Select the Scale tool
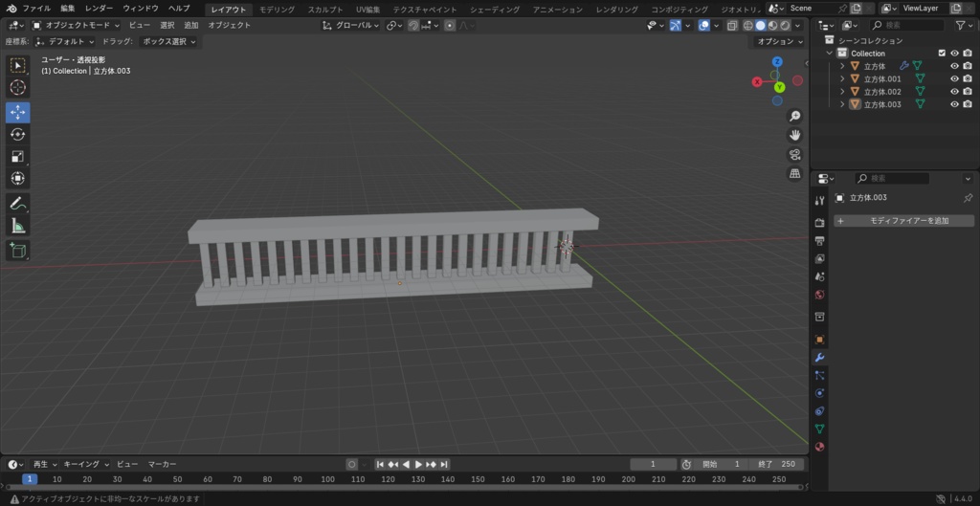The image size is (980, 506). [18, 156]
